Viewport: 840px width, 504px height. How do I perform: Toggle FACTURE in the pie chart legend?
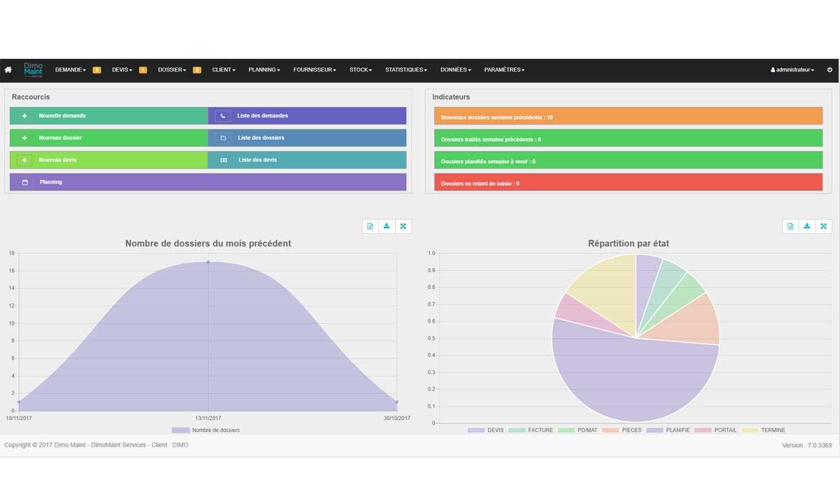click(x=531, y=430)
